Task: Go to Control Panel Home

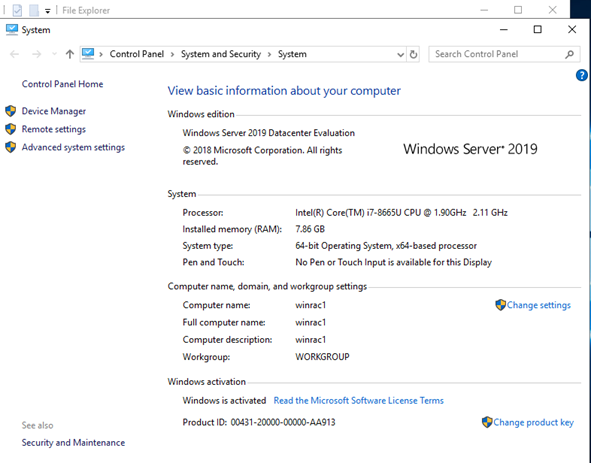Action: click(x=62, y=84)
